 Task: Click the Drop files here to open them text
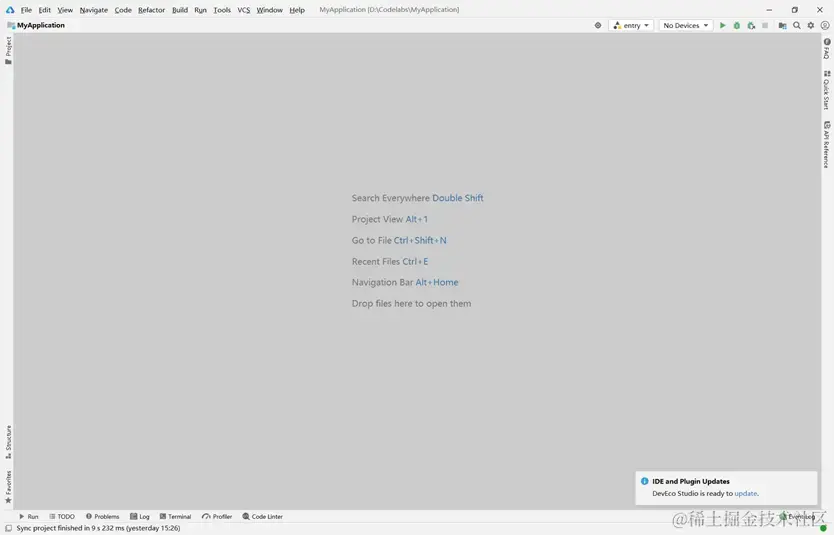(x=411, y=304)
